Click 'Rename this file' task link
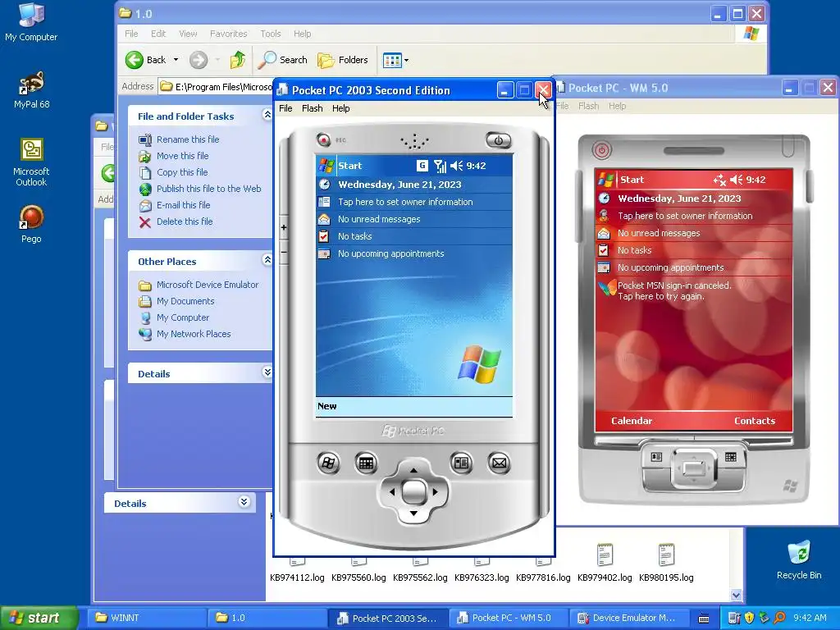The height and width of the screenshot is (630, 840). click(188, 139)
